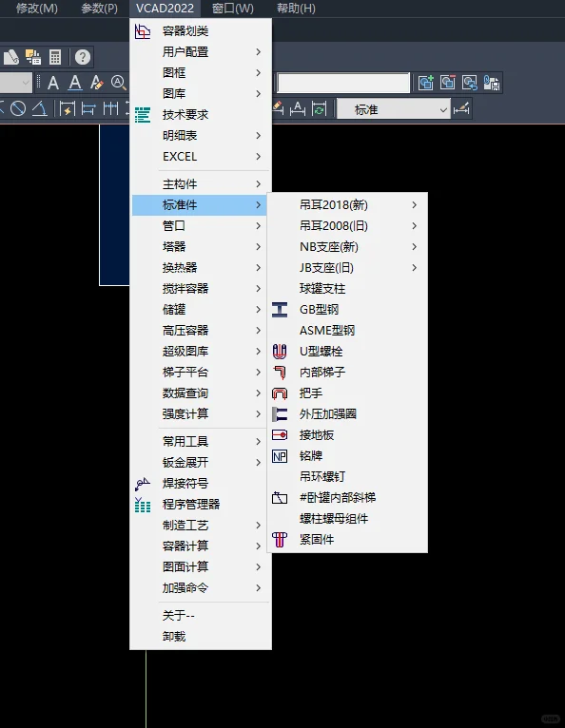Open the 图库 submenu entry
This screenshot has height=728, width=565.
[x=201, y=94]
